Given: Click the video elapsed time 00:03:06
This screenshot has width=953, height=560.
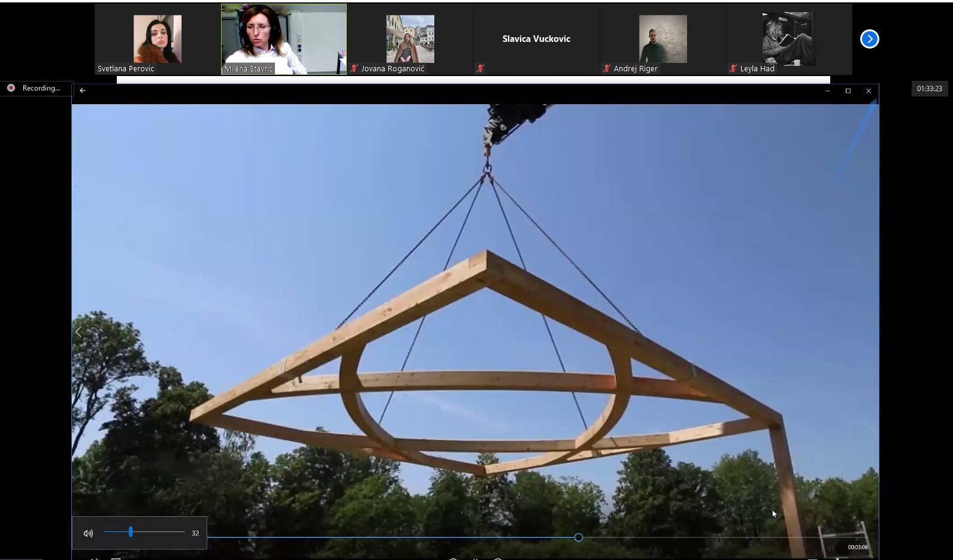Looking at the screenshot, I should point(857,547).
